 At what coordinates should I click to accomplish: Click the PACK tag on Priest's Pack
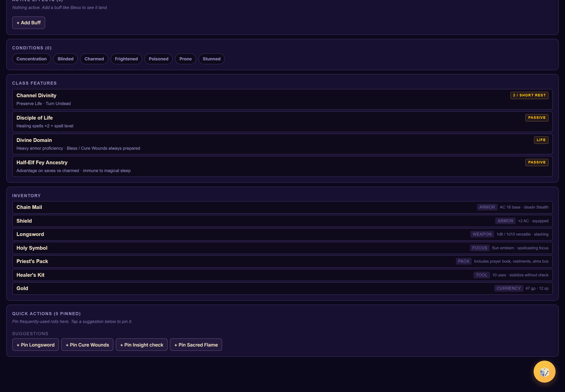[463, 261]
